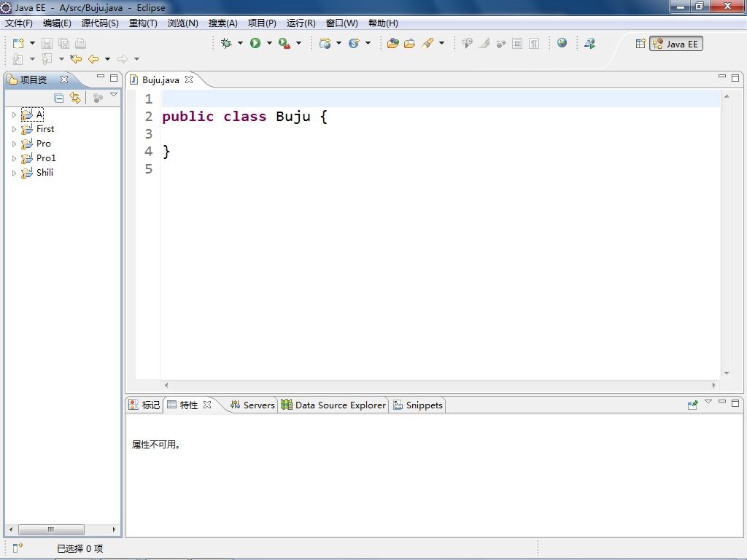Open the 文件(F) menu
The width and height of the screenshot is (747, 560).
coord(19,23)
